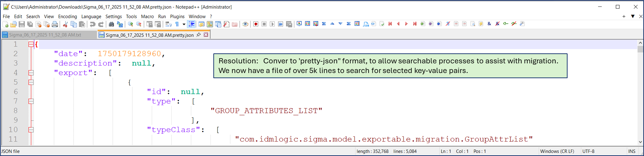Click the Undo arrow icon
This screenshot has height=156, width=644.
[x=93, y=24]
